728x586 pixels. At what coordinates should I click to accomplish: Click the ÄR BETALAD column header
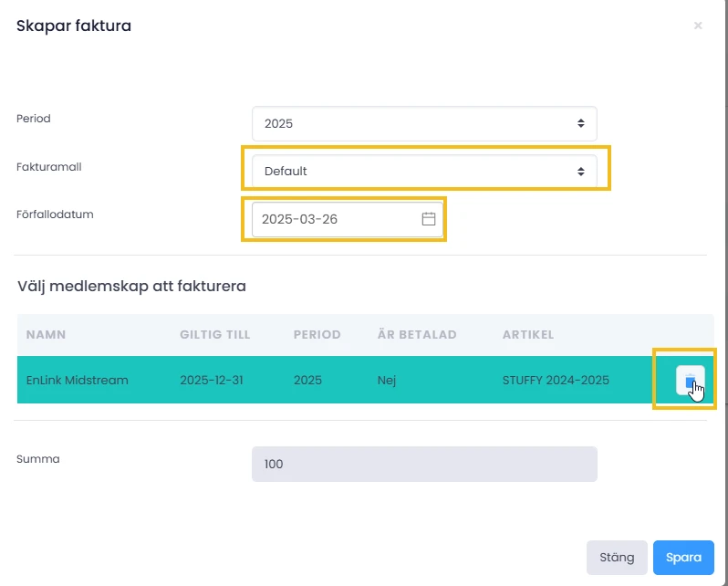click(x=417, y=335)
